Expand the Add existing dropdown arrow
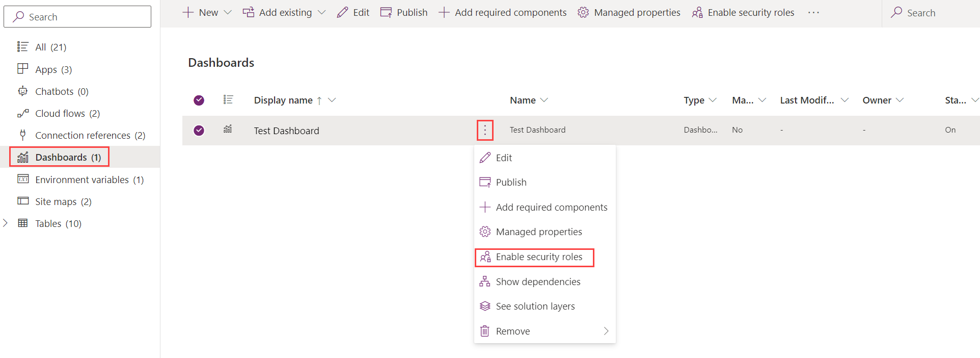 tap(321, 12)
